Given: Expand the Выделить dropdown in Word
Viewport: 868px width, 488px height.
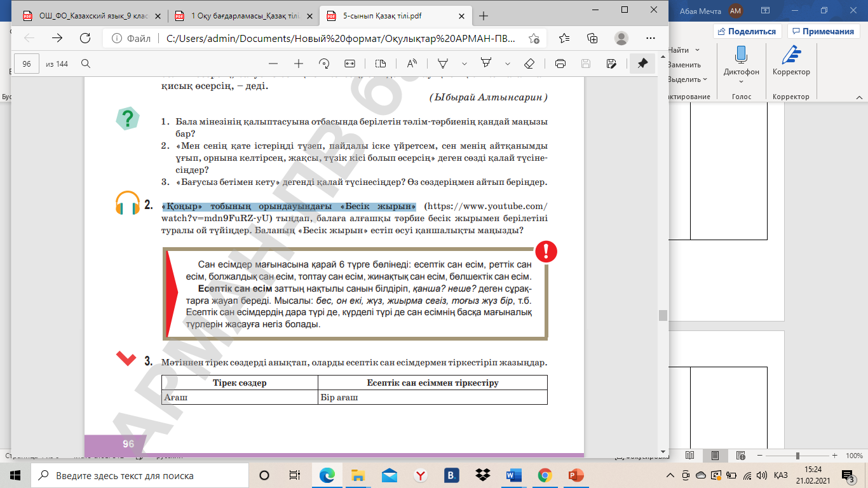Looking at the screenshot, I should [705, 79].
